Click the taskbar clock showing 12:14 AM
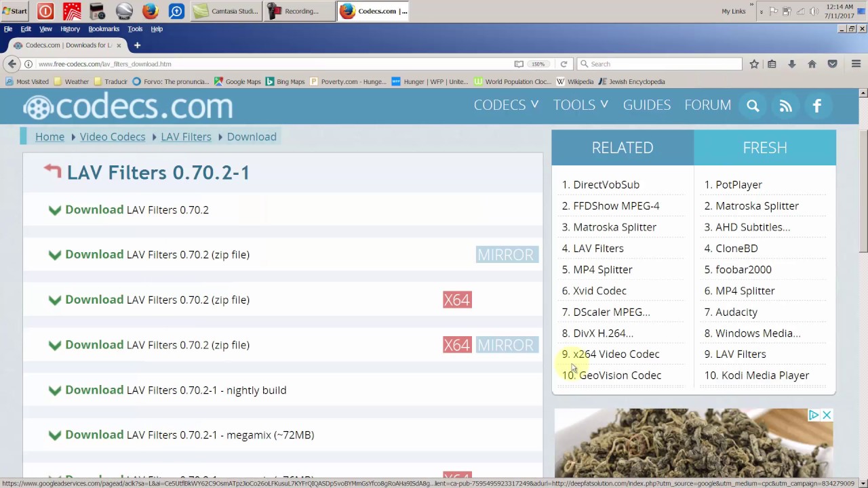Screen dimensions: 868x488 tap(840, 11)
